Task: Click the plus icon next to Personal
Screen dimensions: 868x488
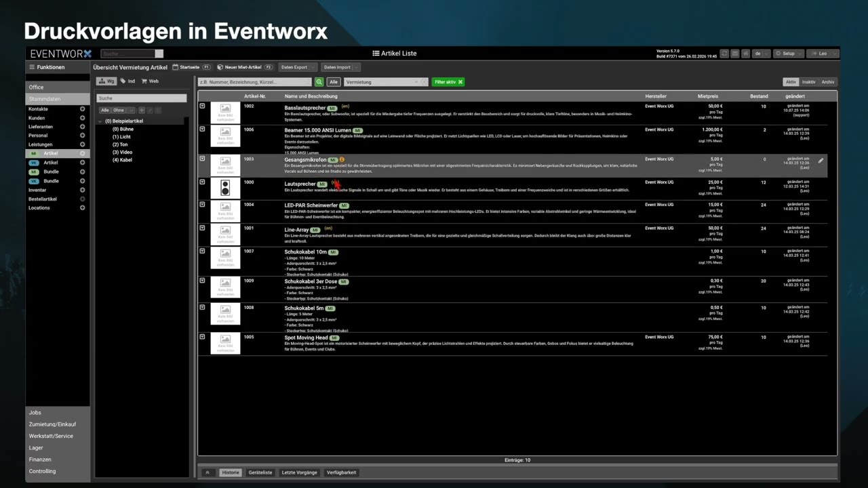Action: pyautogui.click(x=83, y=136)
